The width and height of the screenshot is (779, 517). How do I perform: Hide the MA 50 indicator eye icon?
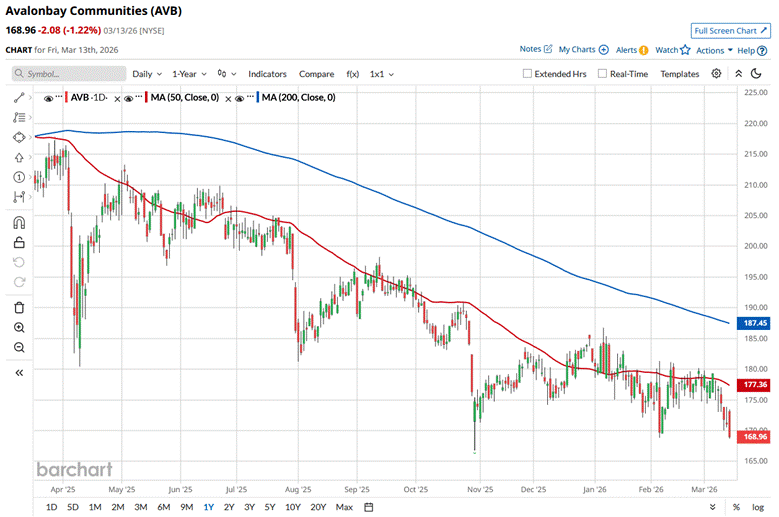[129, 98]
